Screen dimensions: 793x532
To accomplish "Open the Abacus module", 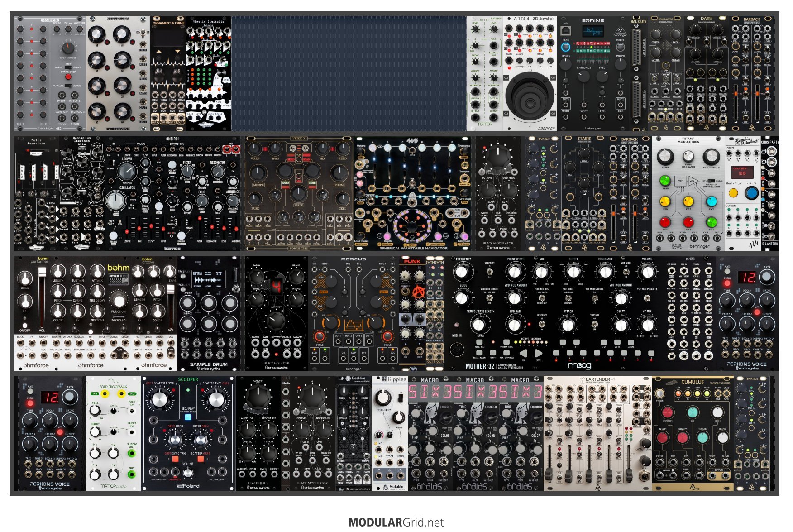I will [354, 313].
